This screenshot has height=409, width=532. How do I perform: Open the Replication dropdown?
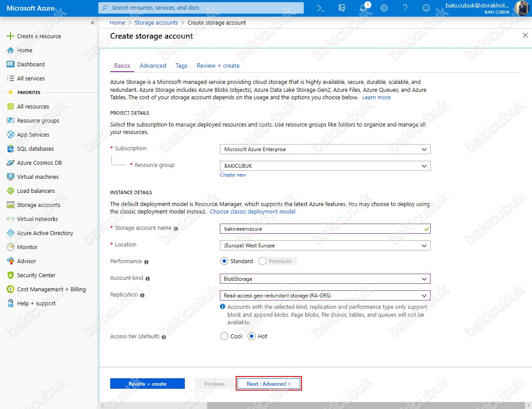pos(325,296)
